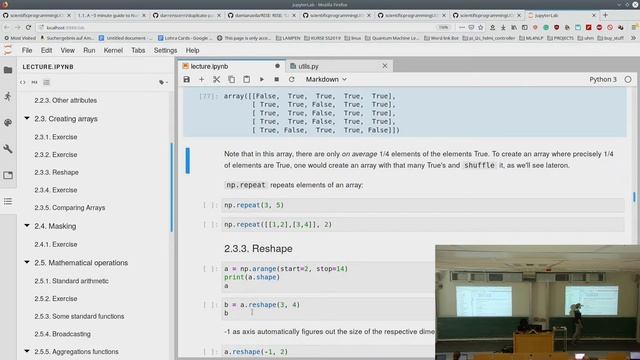Paste cells from clipboard icon
This screenshot has width=640, height=360.
(x=247, y=79)
